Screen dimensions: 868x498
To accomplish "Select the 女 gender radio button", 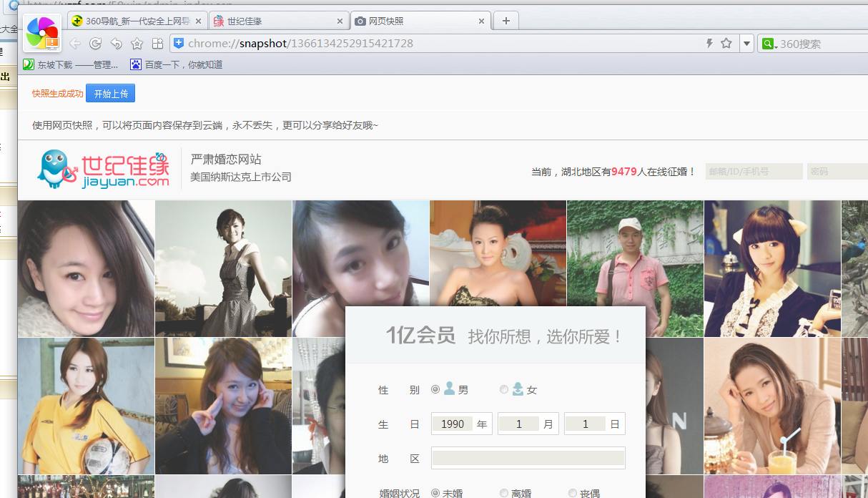I will (504, 389).
